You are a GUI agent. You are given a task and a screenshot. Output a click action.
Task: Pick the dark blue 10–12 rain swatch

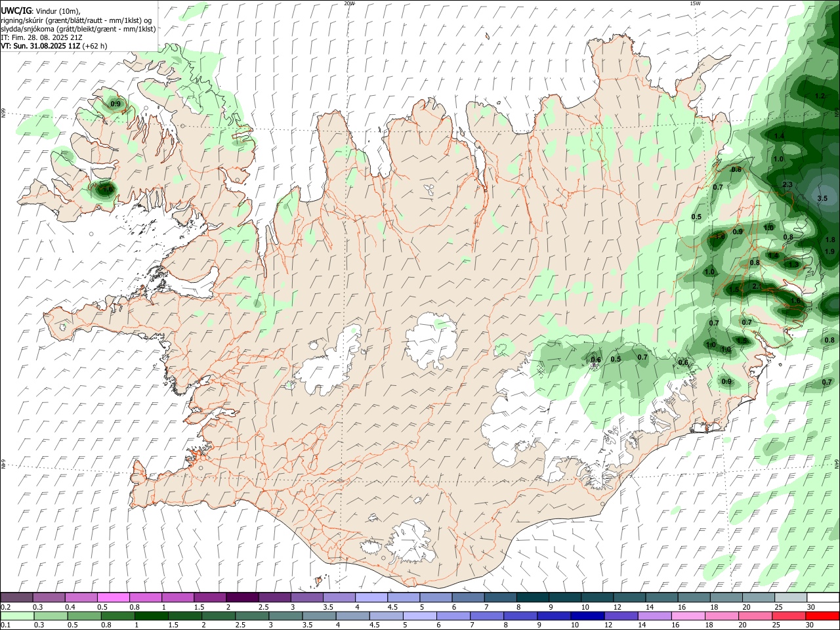[587, 616]
